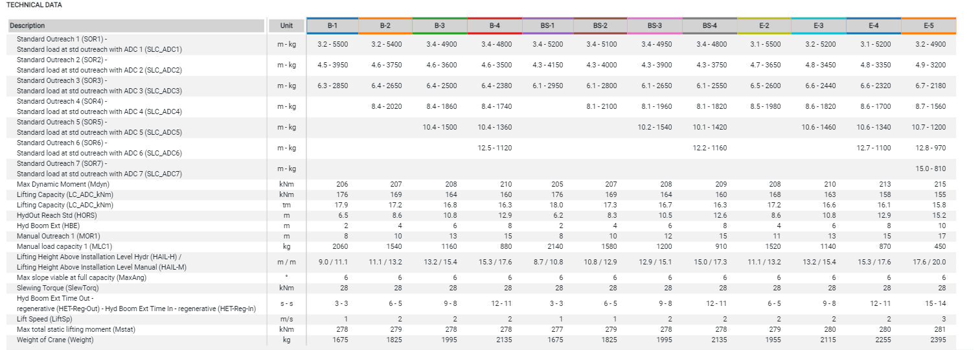The width and height of the screenshot is (980, 350).
Task: Select the E-2 column header
Action: (x=764, y=26)
